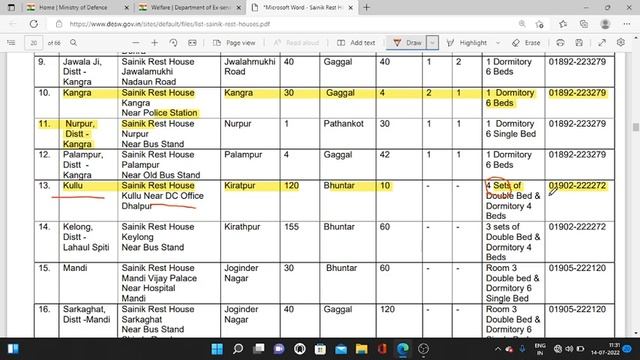The width and height of the screenshot is (640, 360).
Task: Expand the Highlight color dropdown
Action: click(498, 42)
